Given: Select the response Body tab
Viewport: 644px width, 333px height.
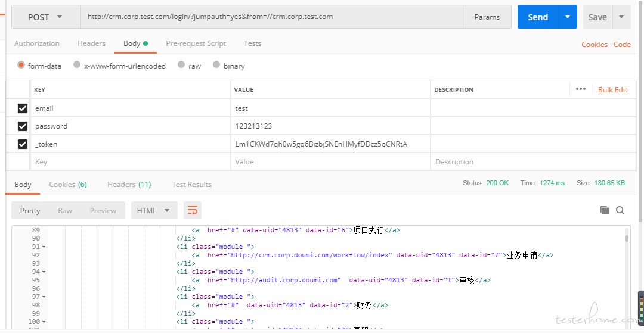Looking at the screenshot, I should 23,185.
